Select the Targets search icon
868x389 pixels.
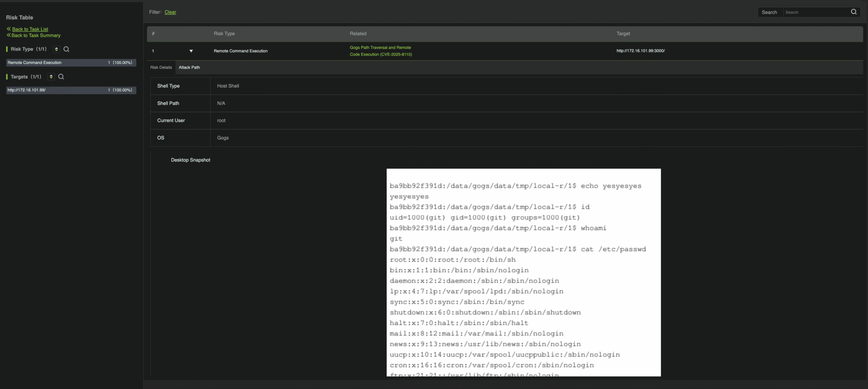coord(61,77)
